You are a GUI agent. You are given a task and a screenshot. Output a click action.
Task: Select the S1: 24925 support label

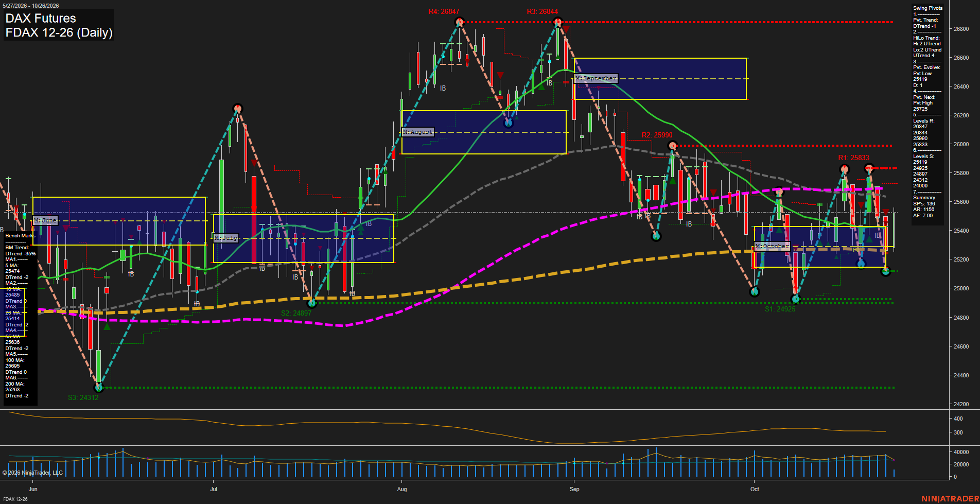pyautogui.click(x=780, y=309)
